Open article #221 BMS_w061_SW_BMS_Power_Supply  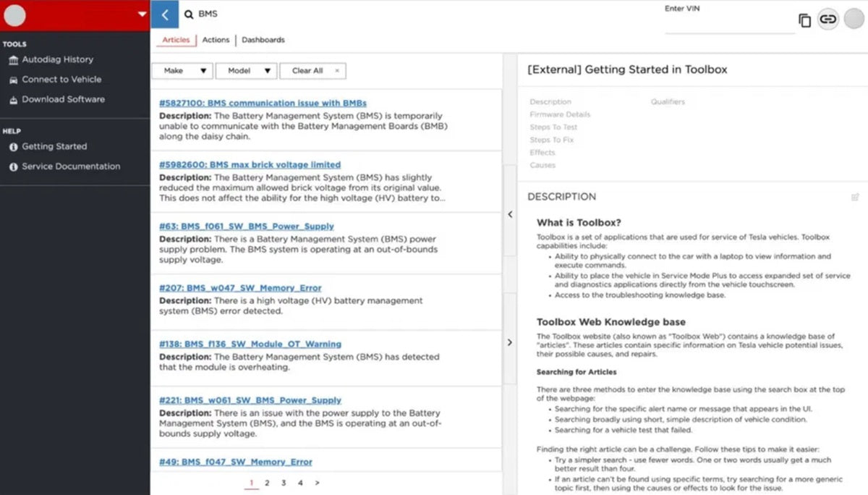tap(250, 400)
